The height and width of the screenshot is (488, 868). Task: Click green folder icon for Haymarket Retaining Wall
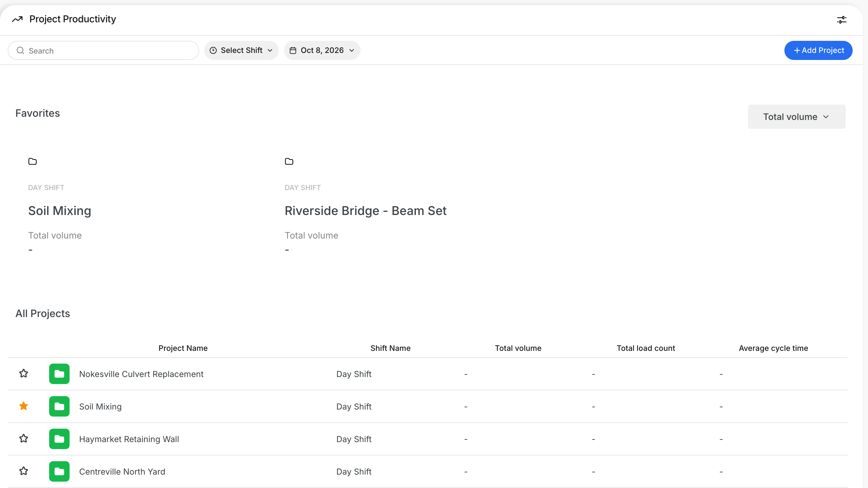[59, 439]
